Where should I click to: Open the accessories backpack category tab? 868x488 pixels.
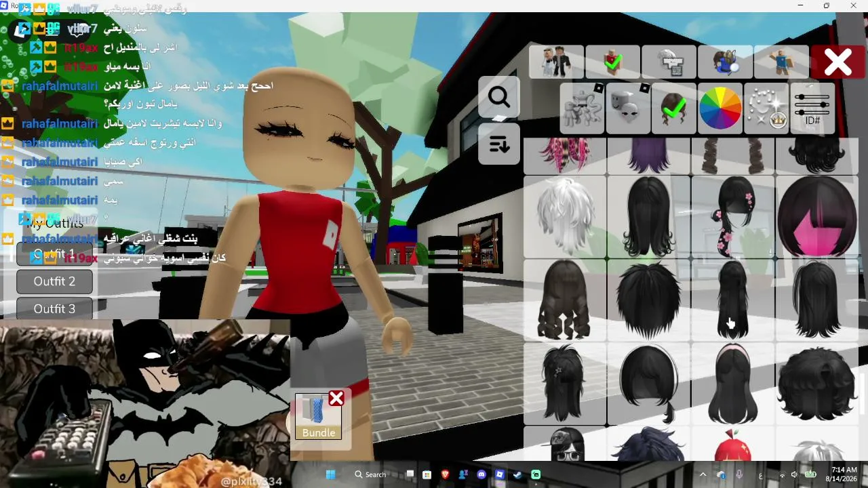point(725,62)
